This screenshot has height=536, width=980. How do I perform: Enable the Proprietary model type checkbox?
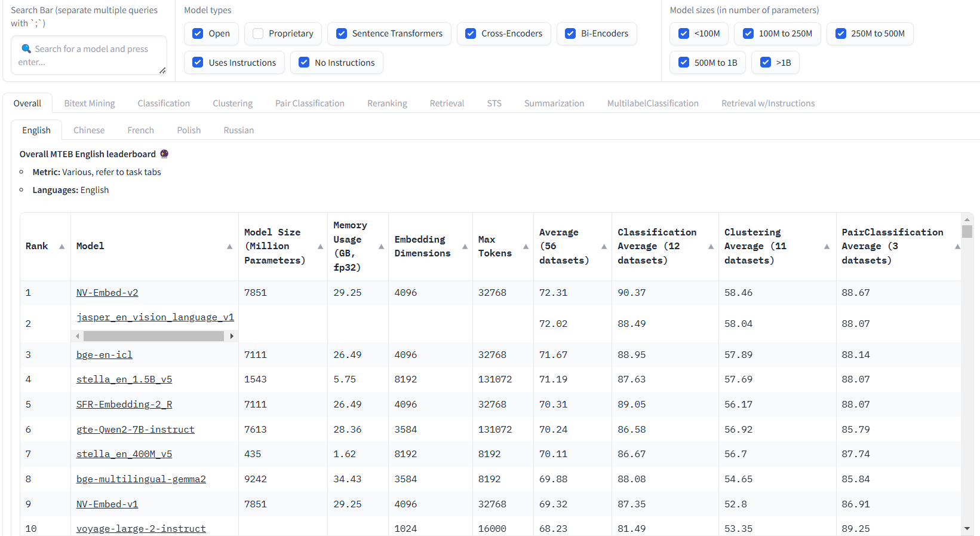pyautogui.click(x=258, y=33)
